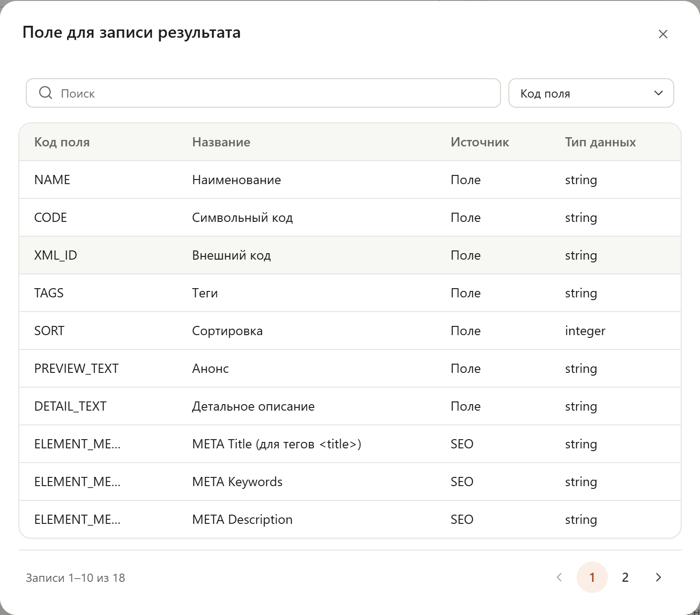Switch to page 2 of records

pyautogui.click(x=625, y=577)
